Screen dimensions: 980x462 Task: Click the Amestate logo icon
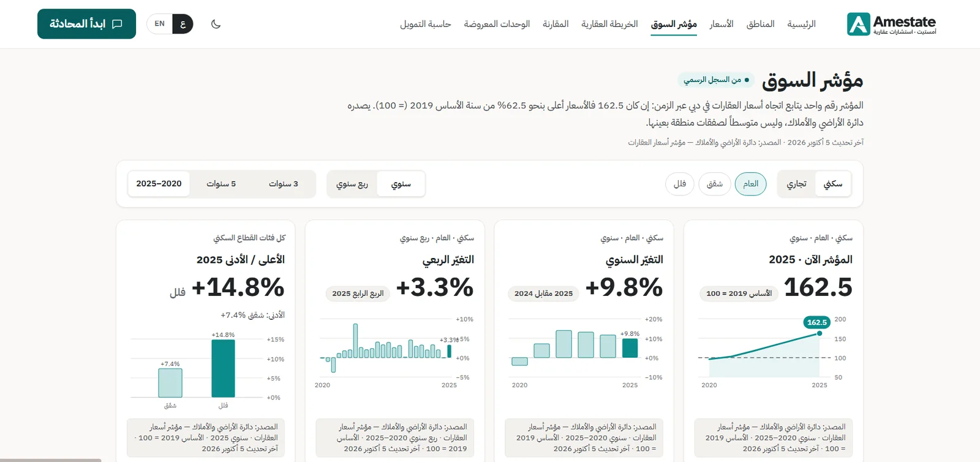pyautogui.click(x=858, y=25)
